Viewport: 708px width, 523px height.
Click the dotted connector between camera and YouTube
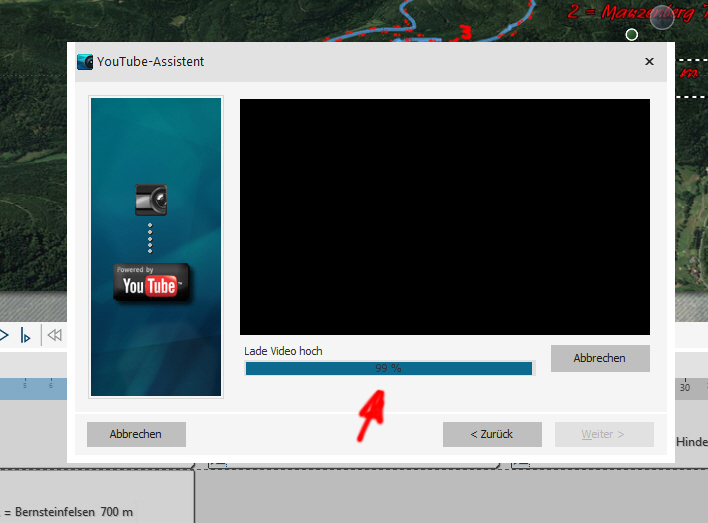(150, 240)
